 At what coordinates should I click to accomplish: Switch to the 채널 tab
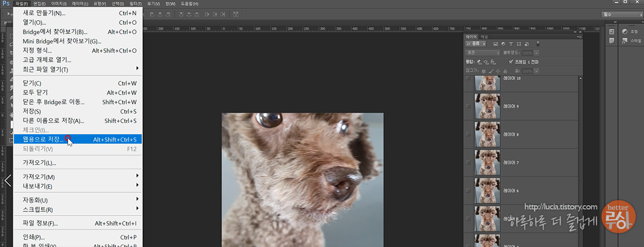tap(484, 37)
